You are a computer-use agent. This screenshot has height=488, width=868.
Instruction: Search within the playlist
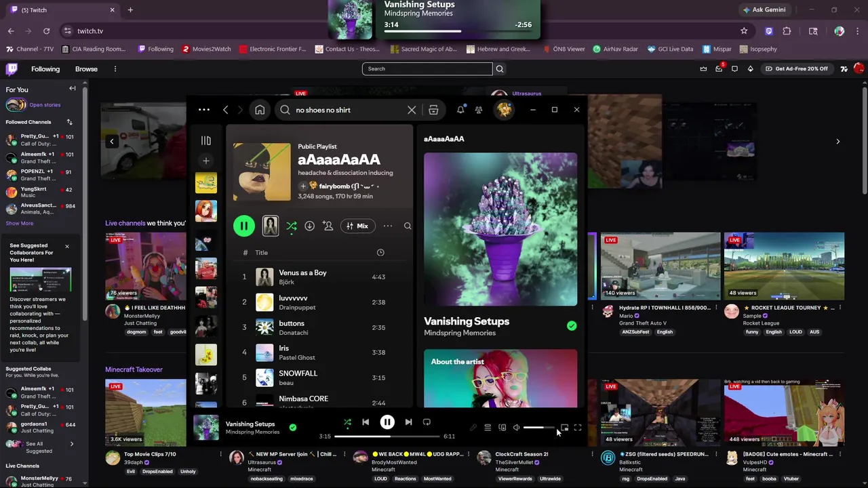click(408, 226)
